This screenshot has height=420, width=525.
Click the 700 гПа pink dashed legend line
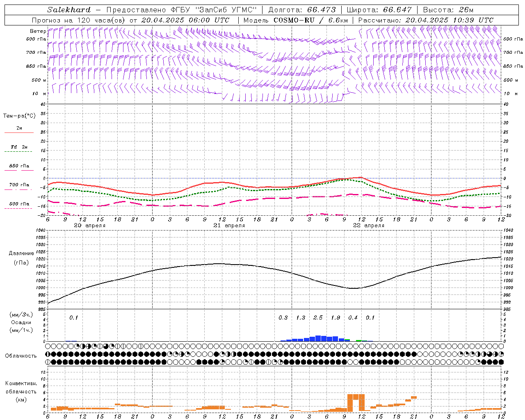(18, 189)
